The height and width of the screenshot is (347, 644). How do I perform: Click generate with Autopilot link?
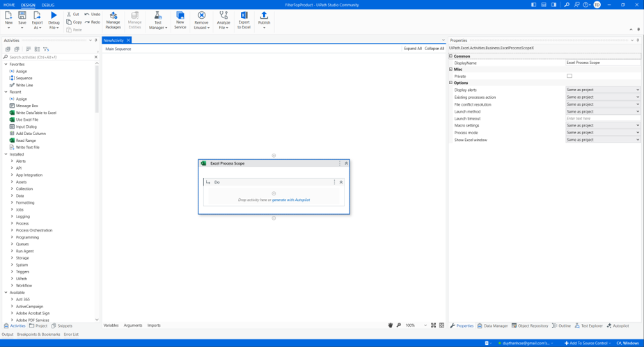point(291,200)
